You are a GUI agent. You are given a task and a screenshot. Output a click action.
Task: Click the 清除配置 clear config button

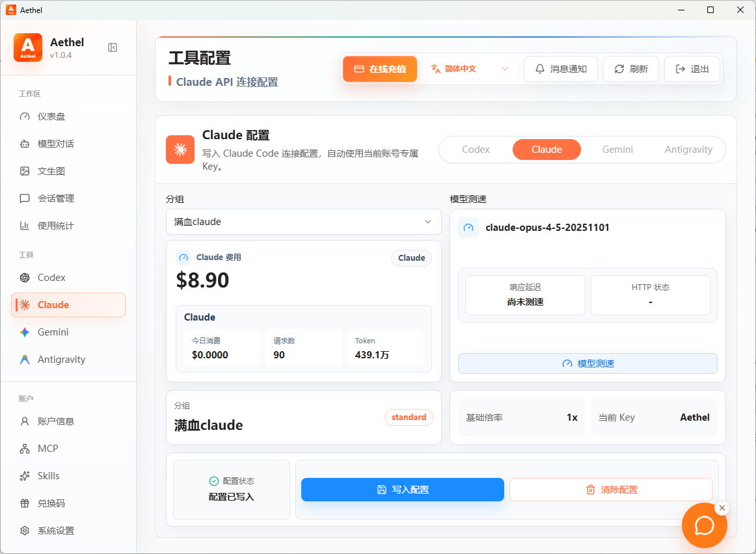612,490
